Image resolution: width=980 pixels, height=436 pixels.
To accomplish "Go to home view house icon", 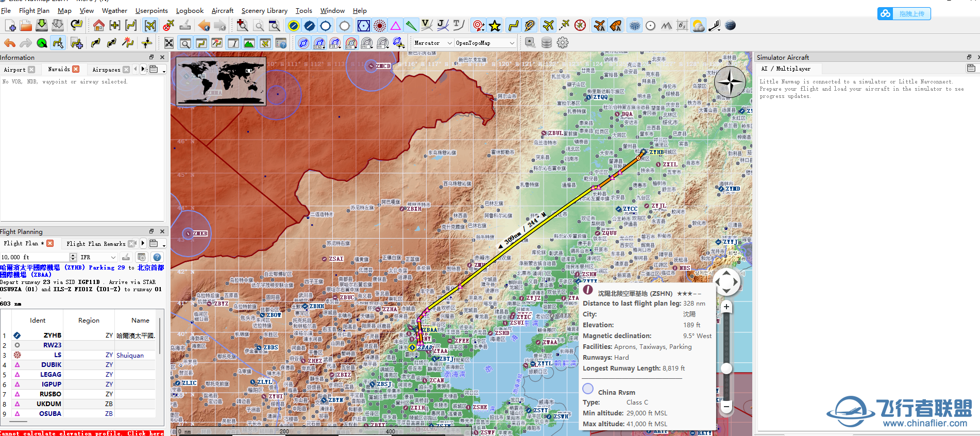I will (99, 25).
